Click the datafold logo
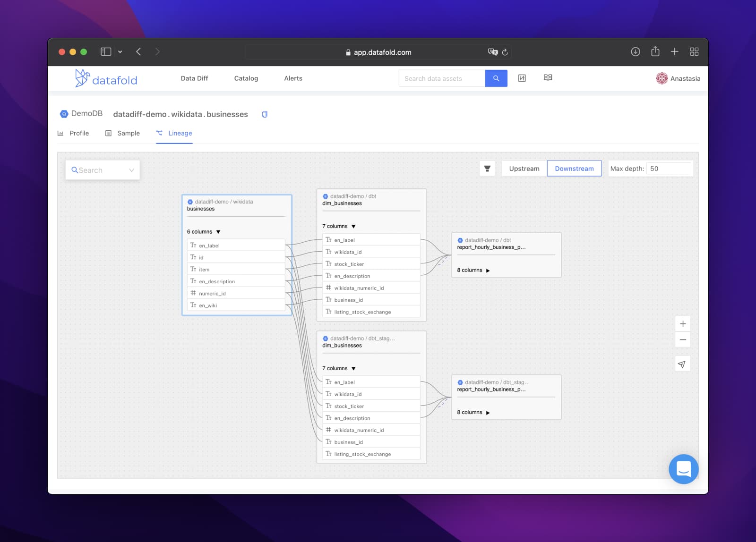 point(106,78)
